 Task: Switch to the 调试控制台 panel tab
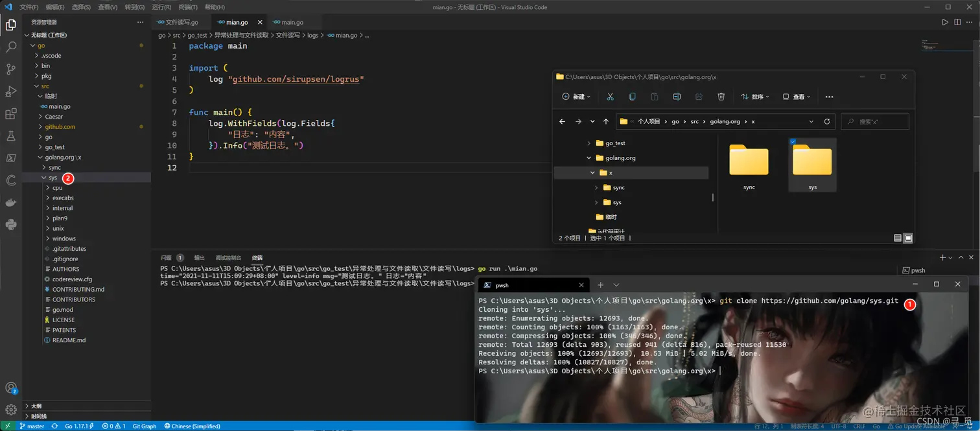pyautogui.click(x=228, y=257)
